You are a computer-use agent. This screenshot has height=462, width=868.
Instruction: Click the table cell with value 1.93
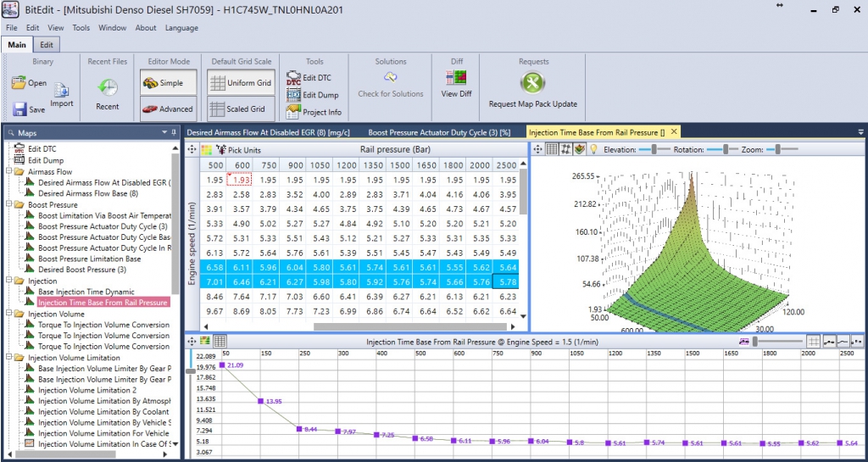tap(240, 180)
